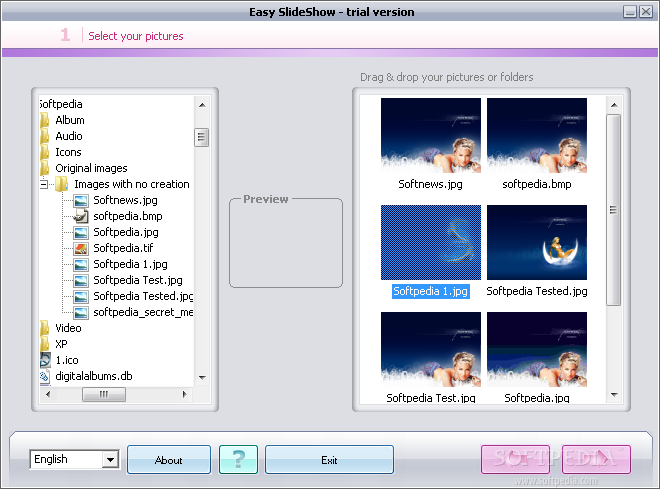Click the folder tree scroll down arrow

click(202, 377)
